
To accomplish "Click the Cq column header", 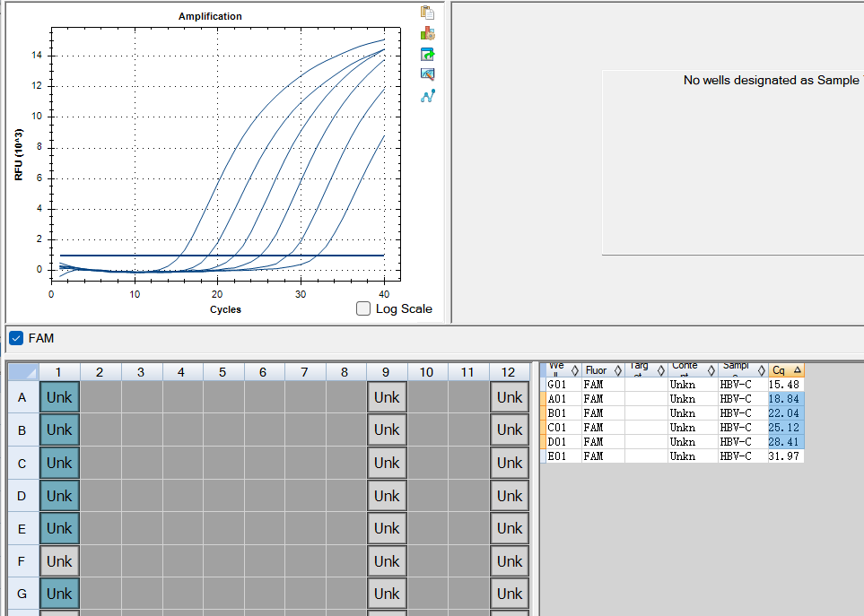I will (786, 370).
